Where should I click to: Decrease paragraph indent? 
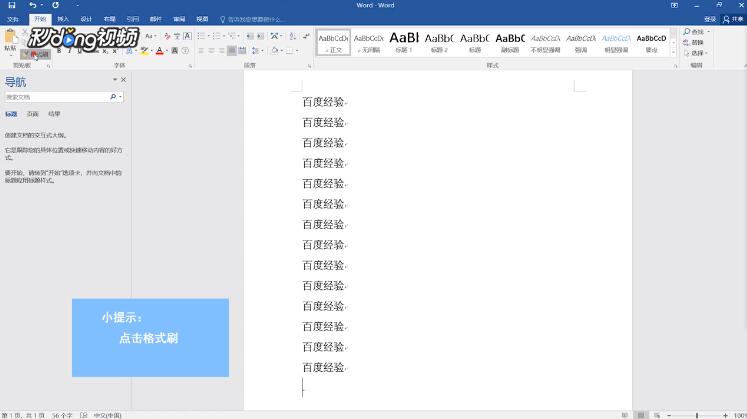click(x=250, y=36)
